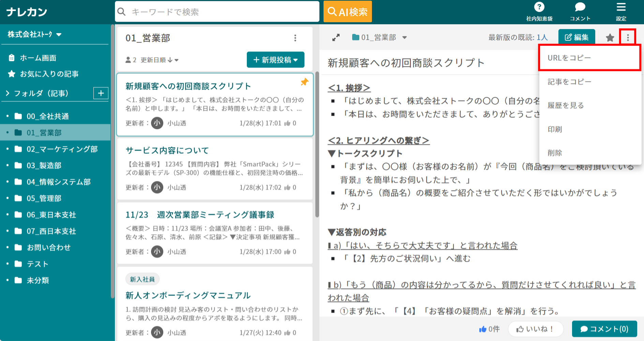The width and height of the screenshot is (644, 341).
Task: Toggle the favorite star on the article
Action: (x=610, y=38)
